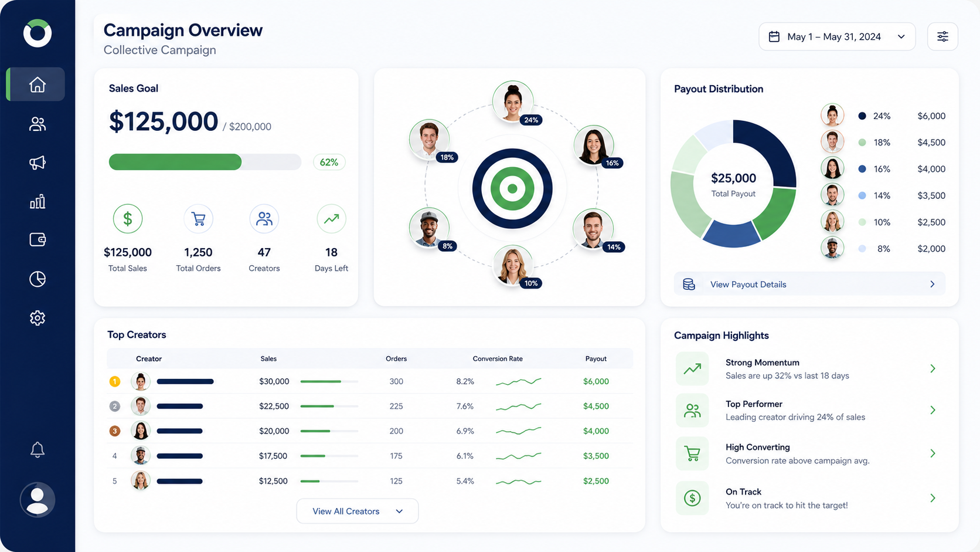980x552 pixels.
Task: Expand the High Converting highlight chevron
Action: coord(933,453)
